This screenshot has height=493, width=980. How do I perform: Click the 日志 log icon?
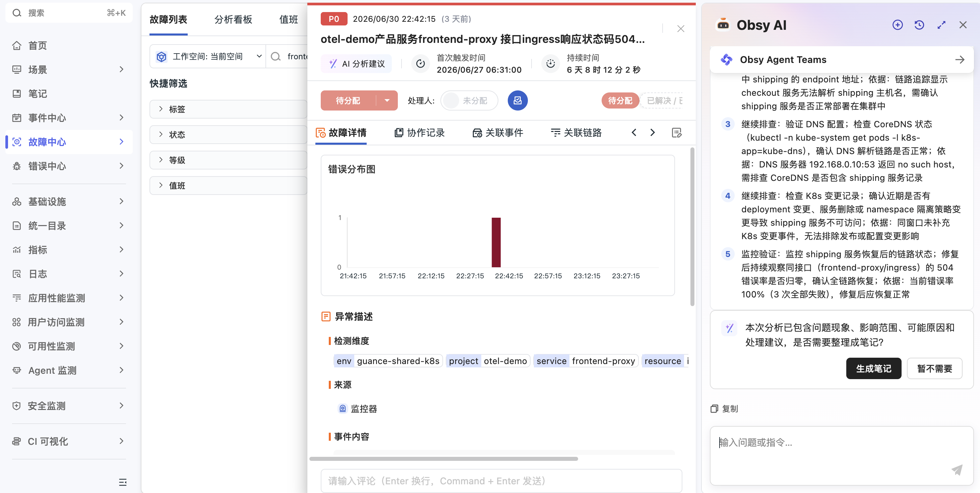(17, 274)
